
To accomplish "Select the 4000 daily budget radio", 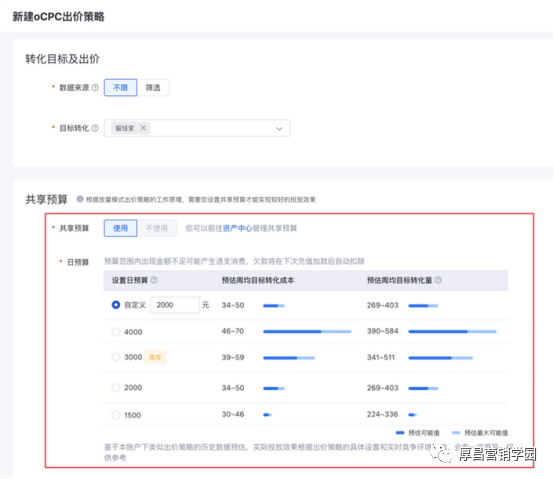I will pyautogui.click(x=116, y=332).
